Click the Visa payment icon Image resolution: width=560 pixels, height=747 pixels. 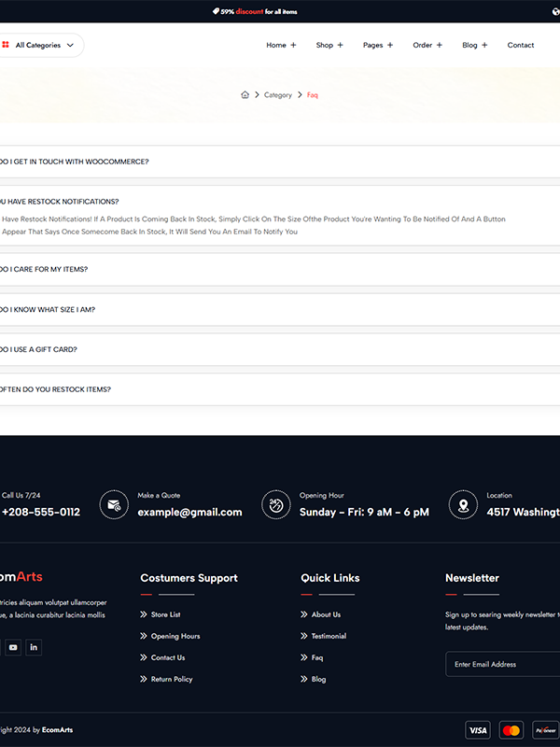[478, 730]
